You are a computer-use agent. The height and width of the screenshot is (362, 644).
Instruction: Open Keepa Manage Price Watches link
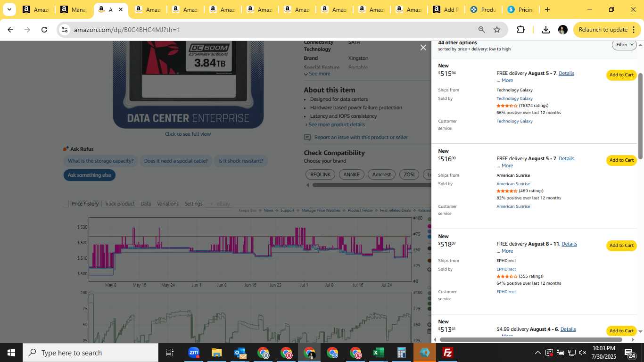pos(321,210)
